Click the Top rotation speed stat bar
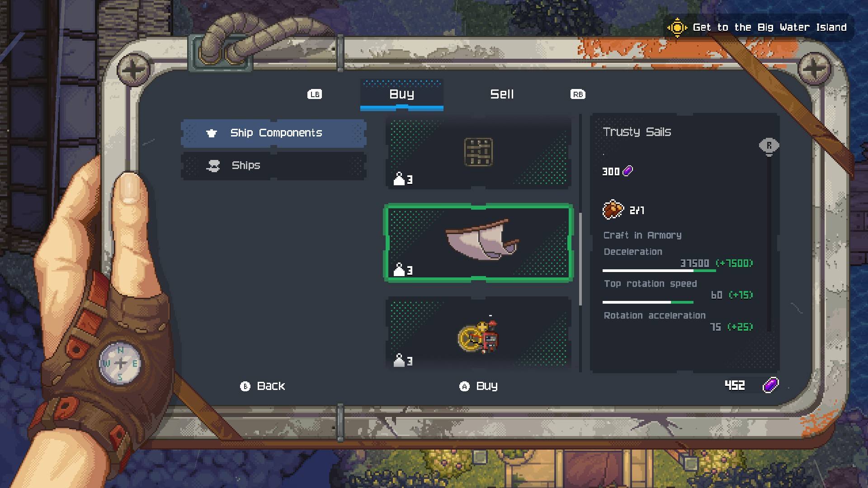The width and height of the screenshot is (868, 488). pyautogui.click(x=648, y=302)
